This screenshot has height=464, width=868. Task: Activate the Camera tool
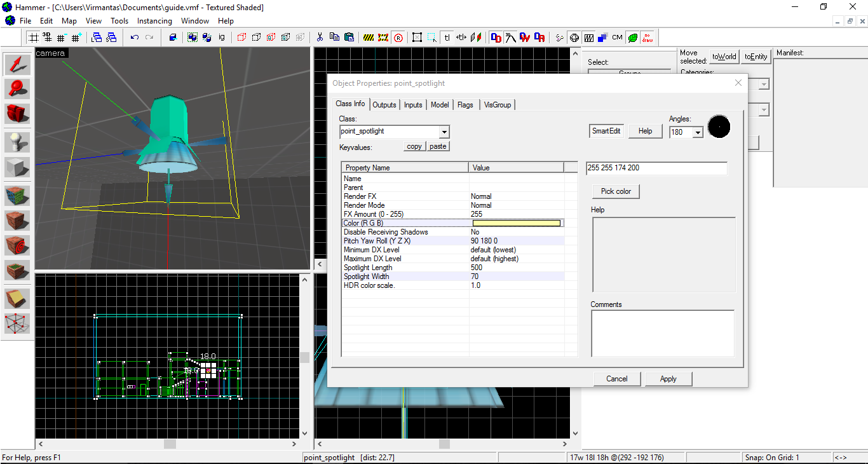(17, 114)
